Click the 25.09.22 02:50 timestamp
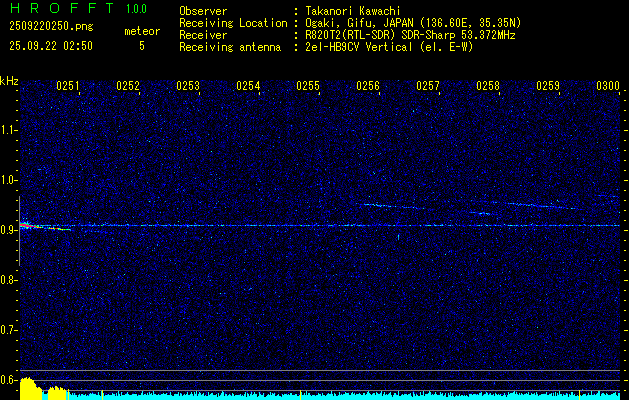This screenshot has width=629, height=400. (50, 46)
